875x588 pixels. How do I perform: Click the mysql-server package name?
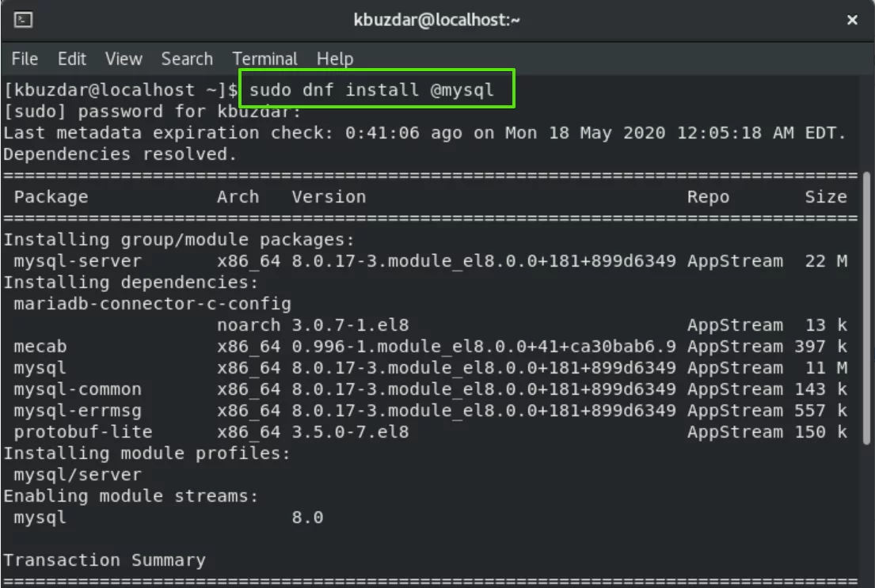[x=78, y=260]
